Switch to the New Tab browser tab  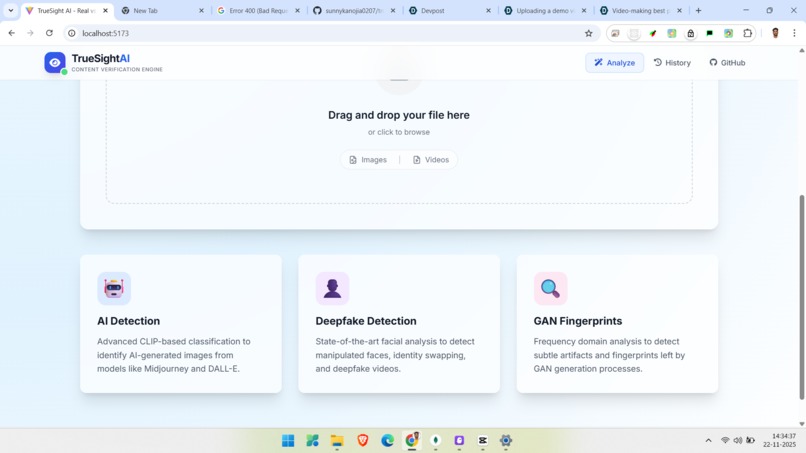(x=162, y=10)
